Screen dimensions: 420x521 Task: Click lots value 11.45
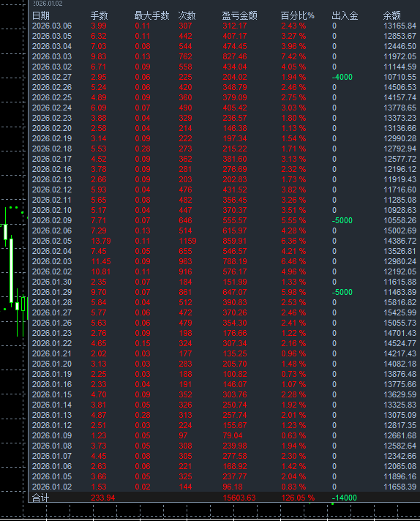[x=101, y=261]
